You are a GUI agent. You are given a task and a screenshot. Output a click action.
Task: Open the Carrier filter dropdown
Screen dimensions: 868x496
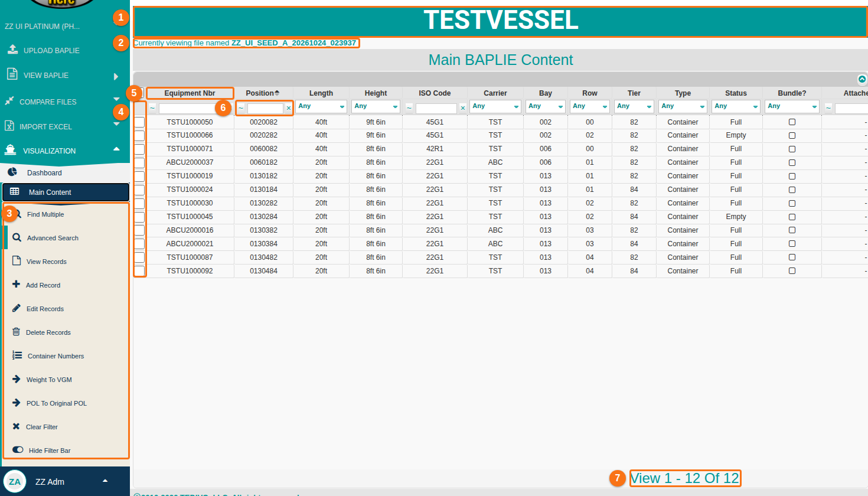click(x=495, y=106)
